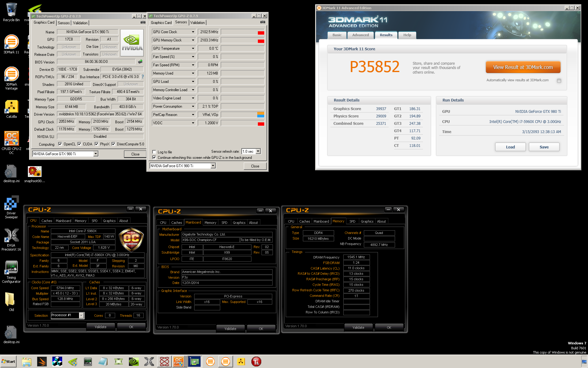The height and width of the screenshot is (368, 588).
Task: Open the Advanced tab in 3DMark 11
Action: (360, 35)
